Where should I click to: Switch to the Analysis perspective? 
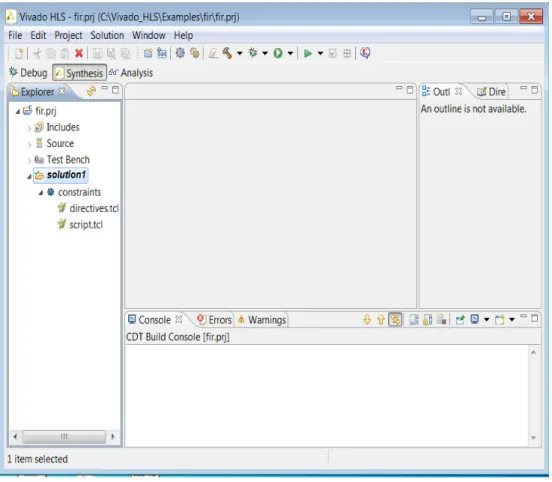pyautogui.click(x=131, y=73)
